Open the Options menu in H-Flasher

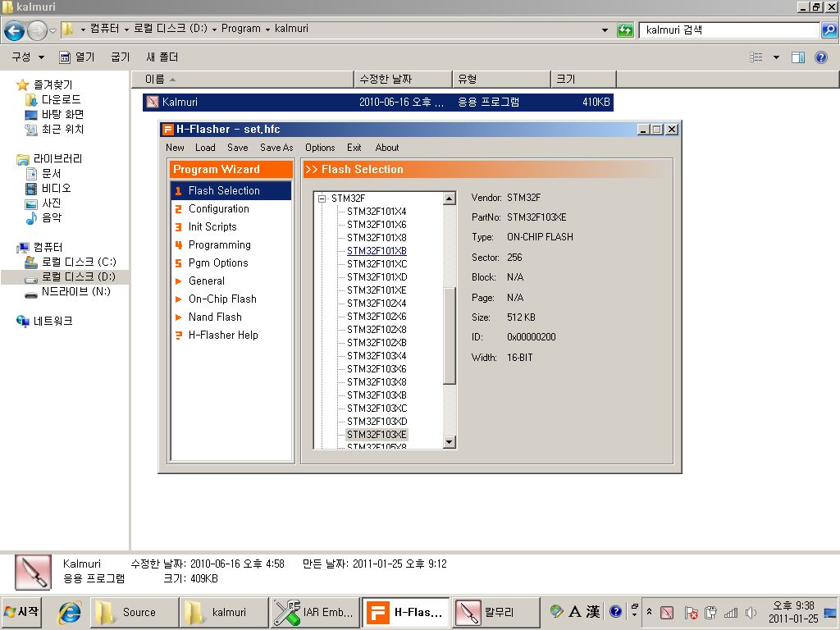tap(320, 148)
